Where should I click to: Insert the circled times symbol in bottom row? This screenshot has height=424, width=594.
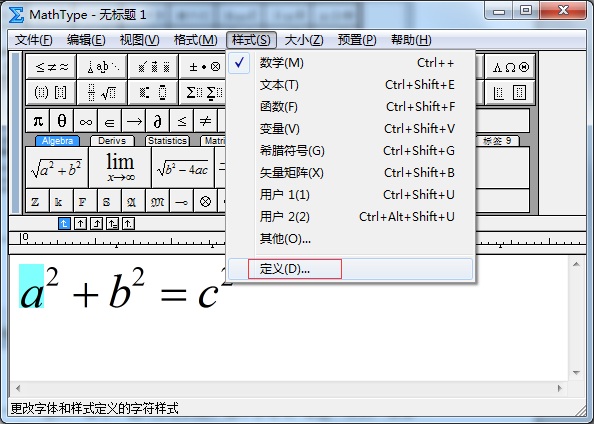tap(205, 201)
